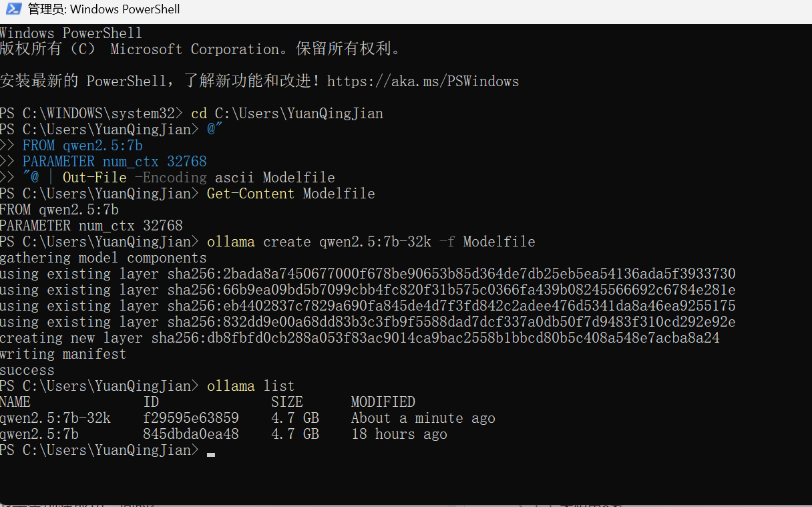The image size is (812, 507).
Task: Click the 'gathering model components' line
Action: coord(104,258)
